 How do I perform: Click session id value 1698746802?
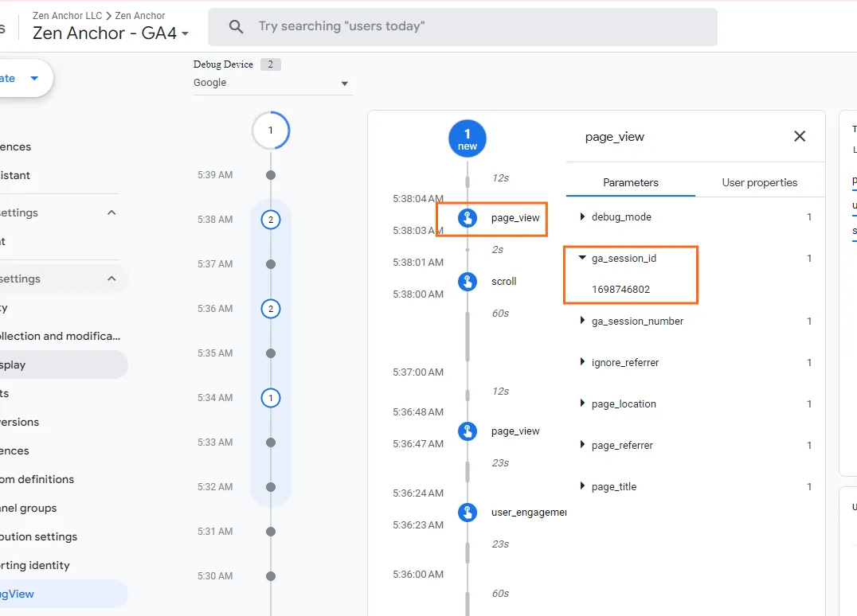coord(620,290)
